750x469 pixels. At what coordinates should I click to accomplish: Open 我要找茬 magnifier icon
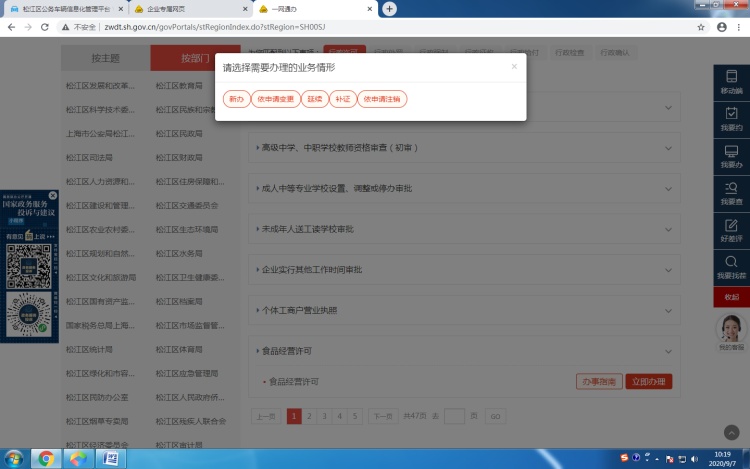click(731, 266)
